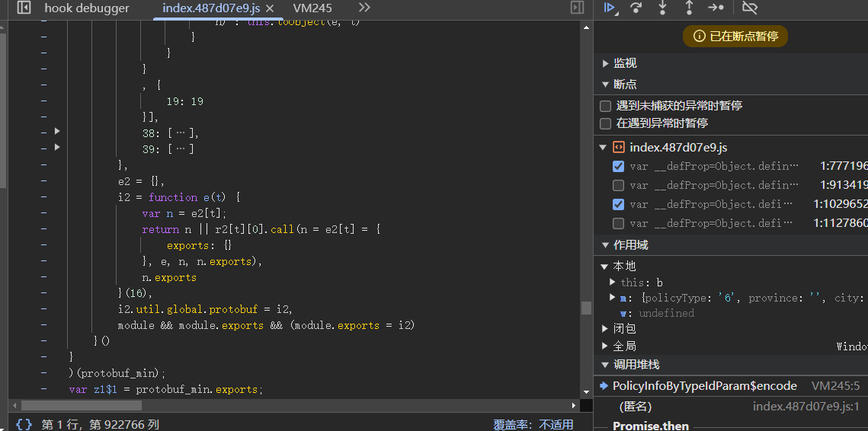
Task: Collapse the 作用域 scope section
Action: 606,245
